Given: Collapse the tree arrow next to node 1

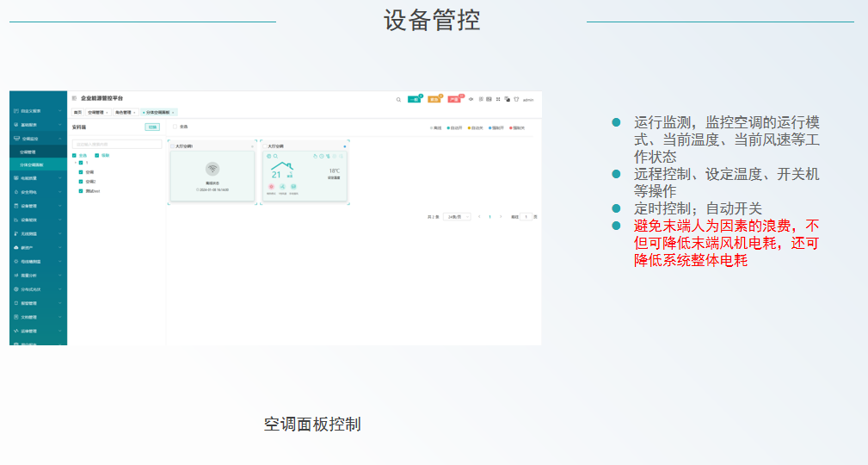Looking at the screenshot, I should (x=76, y=163).
